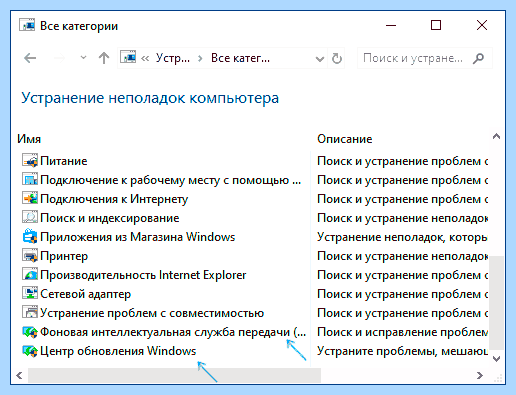Open Питание troubleshooter

pyautogui.click(x=64, y=161)
